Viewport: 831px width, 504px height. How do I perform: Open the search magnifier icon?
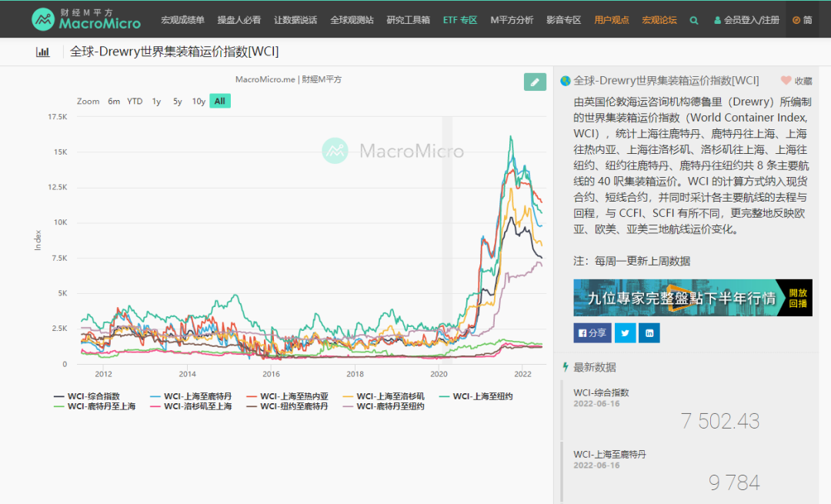click(x=694, y=20)
